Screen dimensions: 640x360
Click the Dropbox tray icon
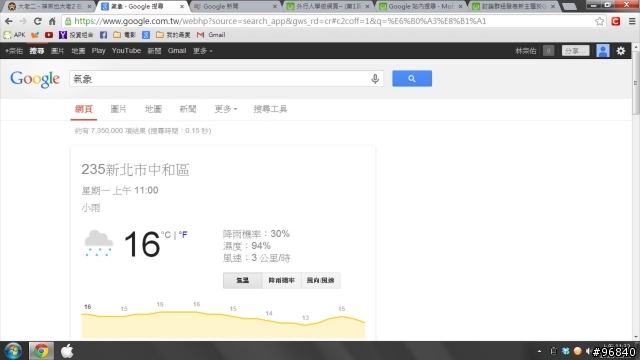tap(565, 351)
